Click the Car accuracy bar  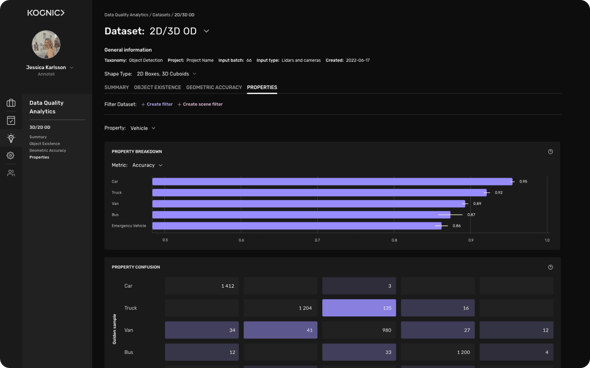pos(332,182)
